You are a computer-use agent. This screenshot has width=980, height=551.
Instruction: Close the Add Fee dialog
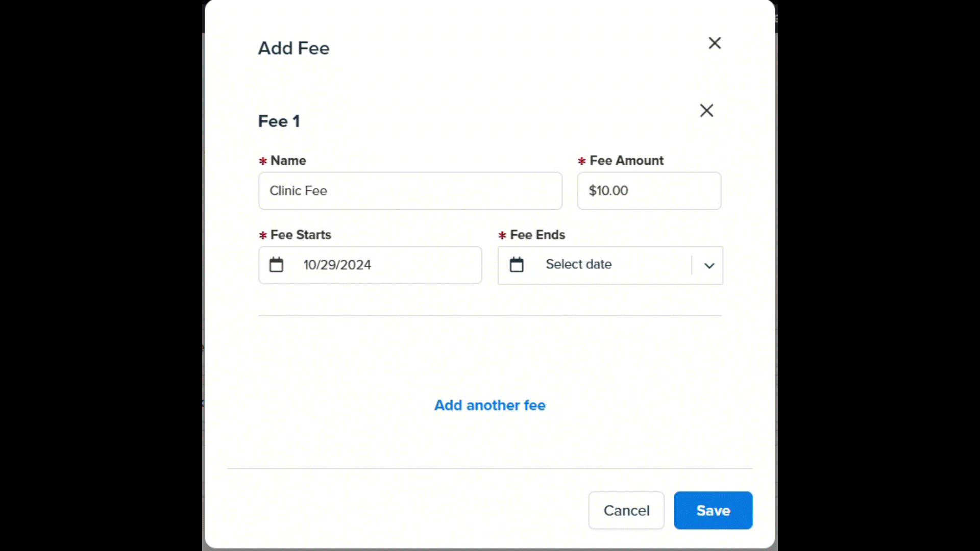715,43
